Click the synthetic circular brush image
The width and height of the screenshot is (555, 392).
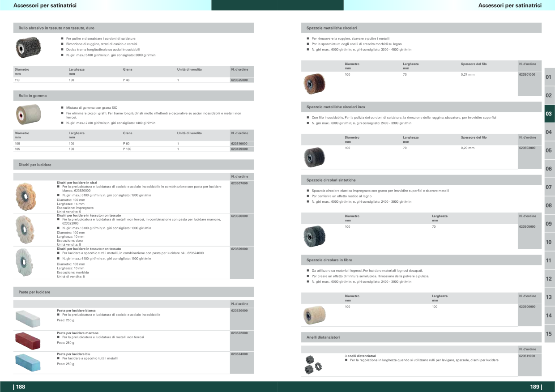314,236
